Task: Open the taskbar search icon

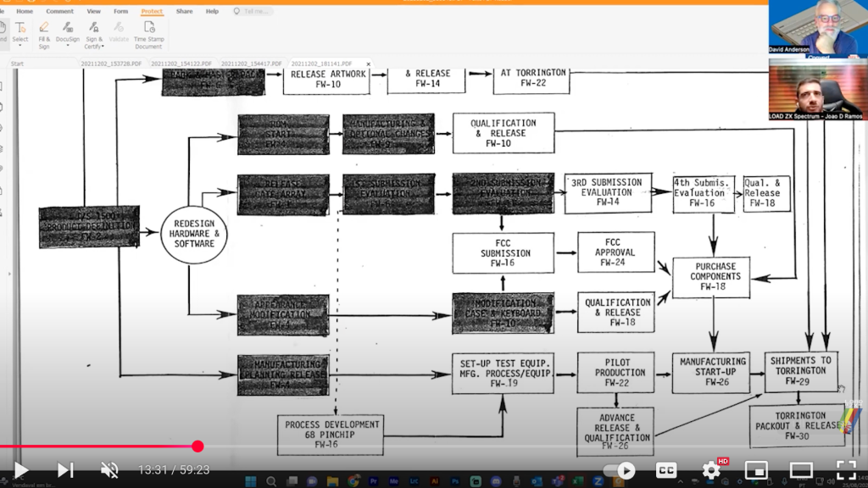Action: point(271,481)
